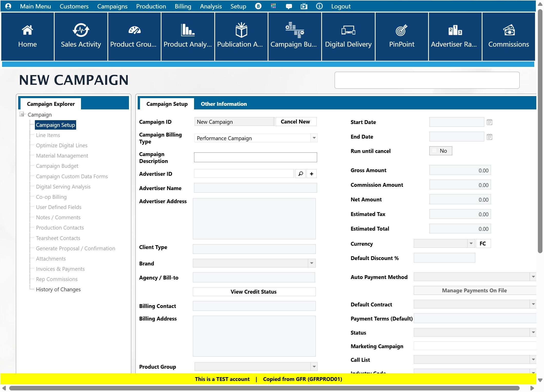This screenshot has height=392, width=544.
Task: Click the chat messages icon in top menu
Action: 289,6
